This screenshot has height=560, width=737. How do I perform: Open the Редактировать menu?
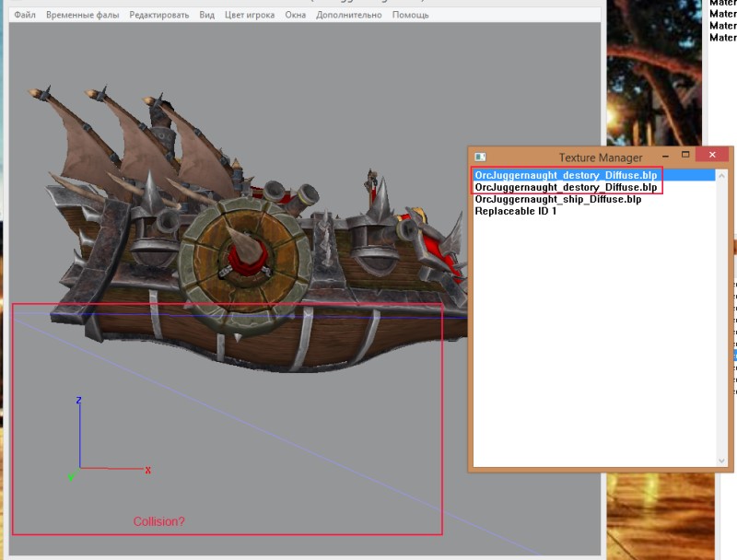click(158, 15)
